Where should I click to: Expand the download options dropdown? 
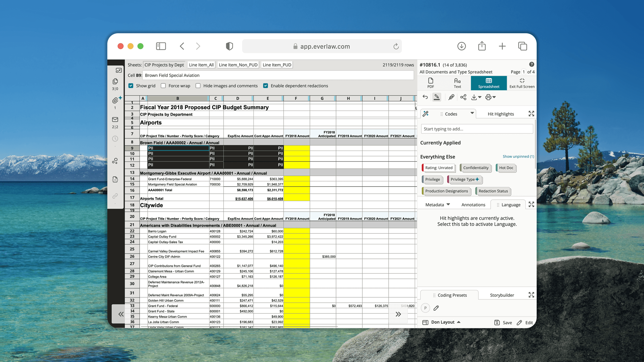tap(480, 97)
